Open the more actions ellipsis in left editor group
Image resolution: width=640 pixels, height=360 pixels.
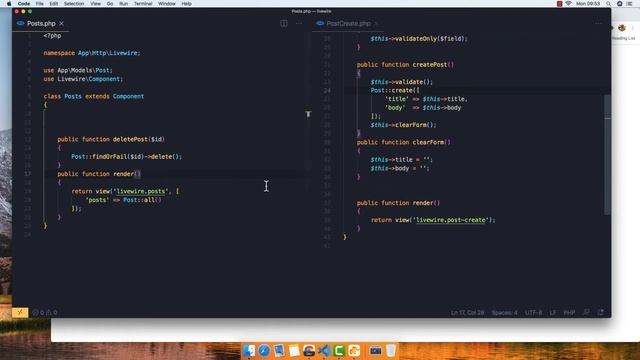299,23
